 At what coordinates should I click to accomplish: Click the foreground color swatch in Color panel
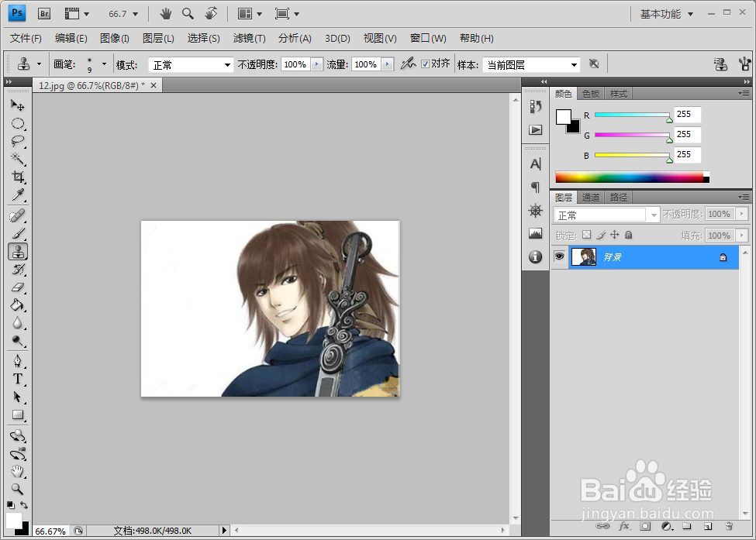point(563,117)
